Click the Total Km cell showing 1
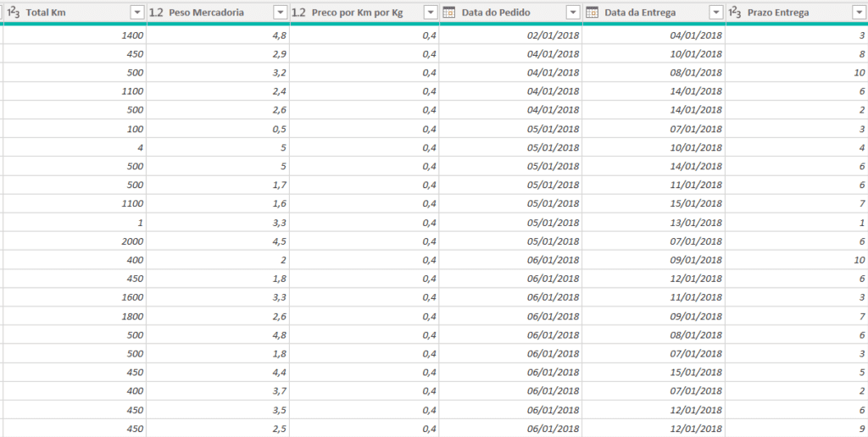 pos(75,223)
